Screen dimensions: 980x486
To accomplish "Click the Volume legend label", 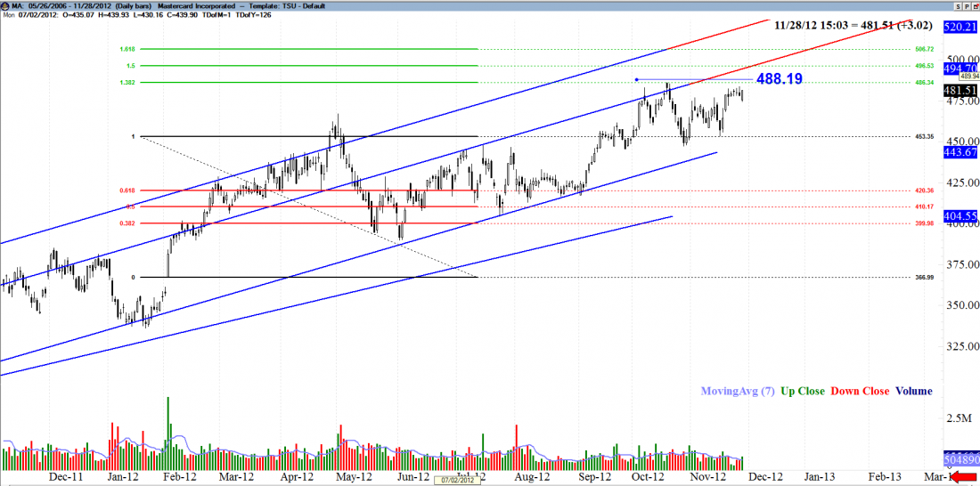I will point(914,391).
